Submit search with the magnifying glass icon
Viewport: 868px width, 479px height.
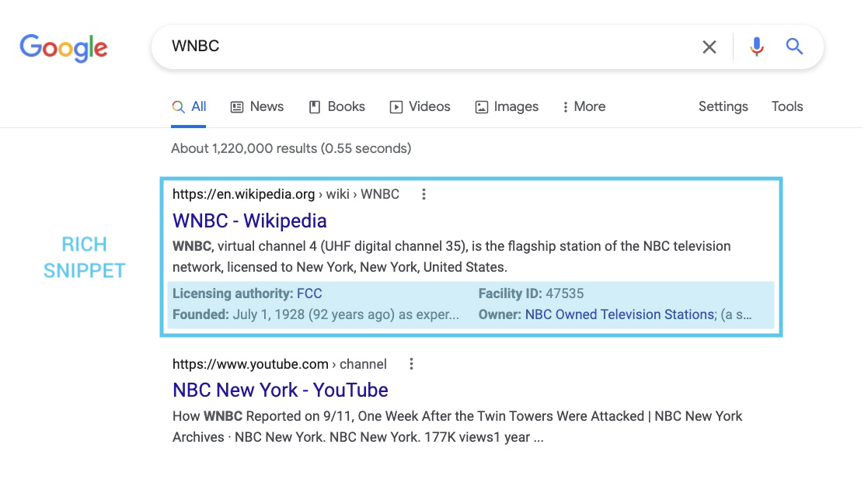pos(794,47)
